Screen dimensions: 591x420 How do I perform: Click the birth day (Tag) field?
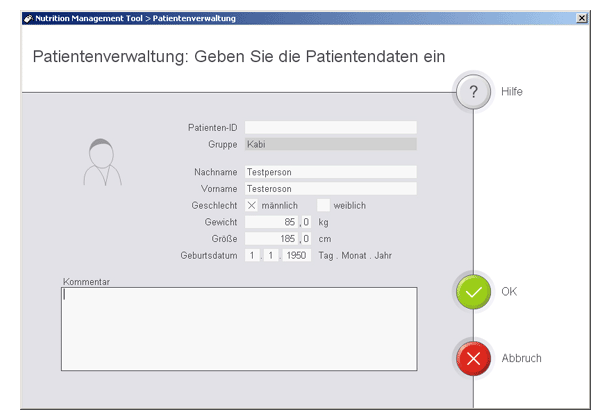click(252, 255)
